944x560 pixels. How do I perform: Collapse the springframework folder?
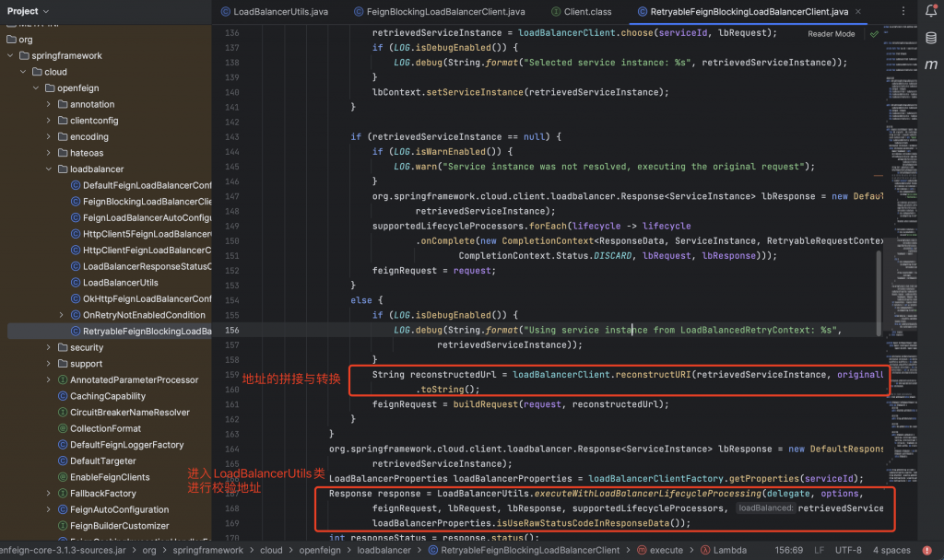10,55
